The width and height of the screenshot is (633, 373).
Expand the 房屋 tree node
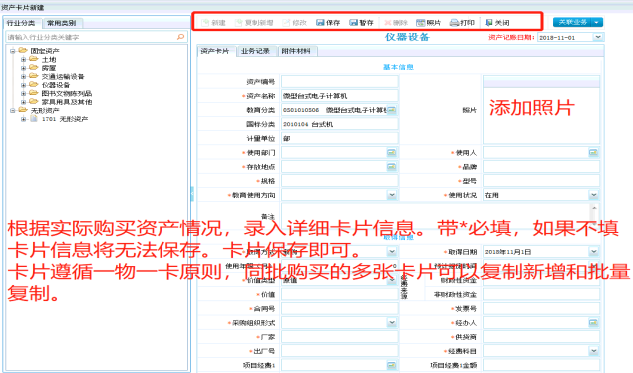[23, 68]
